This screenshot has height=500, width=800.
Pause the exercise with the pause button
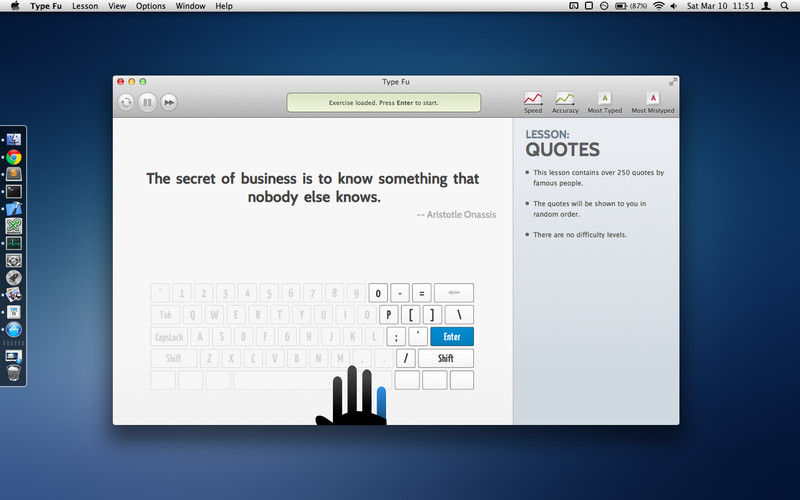148,102
